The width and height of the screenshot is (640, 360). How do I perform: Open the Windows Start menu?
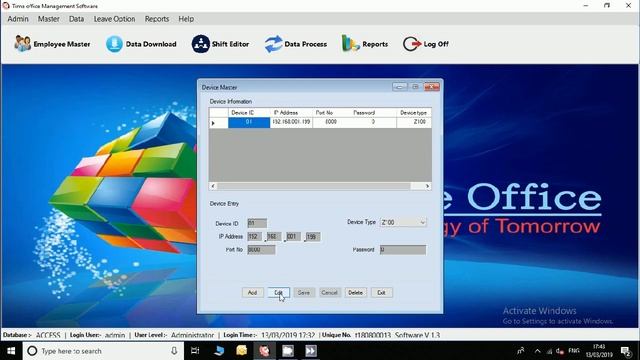[x=11, y=351]
